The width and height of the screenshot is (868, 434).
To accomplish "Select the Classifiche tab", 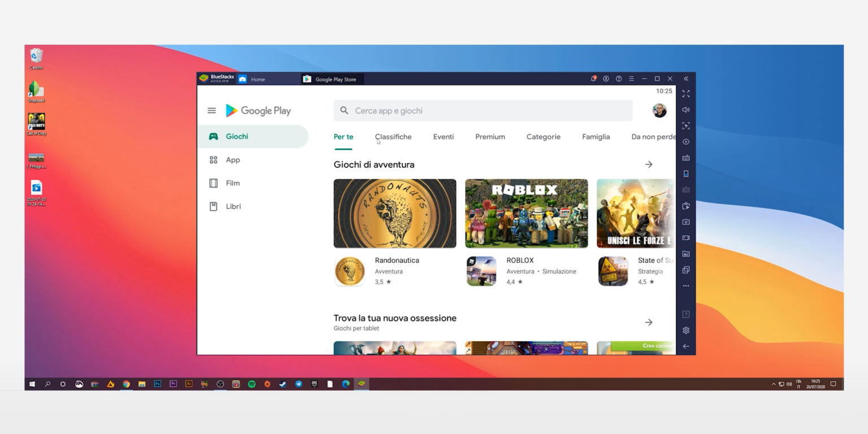I will pyautogui.click(x=393, y=136).
